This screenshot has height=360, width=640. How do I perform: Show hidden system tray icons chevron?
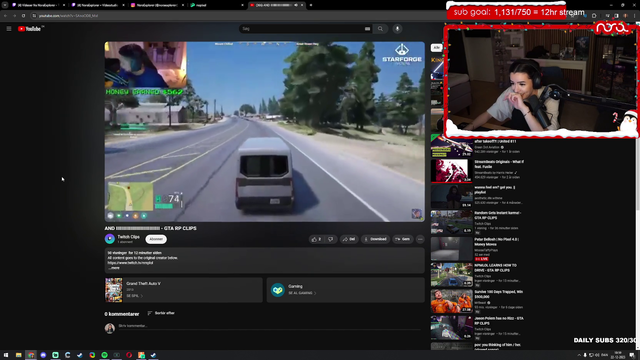(x=579, y=355)
